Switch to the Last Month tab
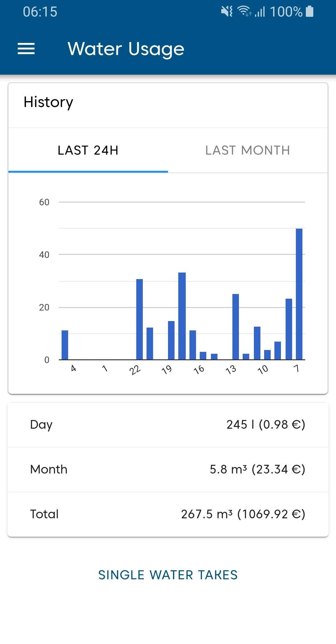The image size is (336, 644). [248, 151]
